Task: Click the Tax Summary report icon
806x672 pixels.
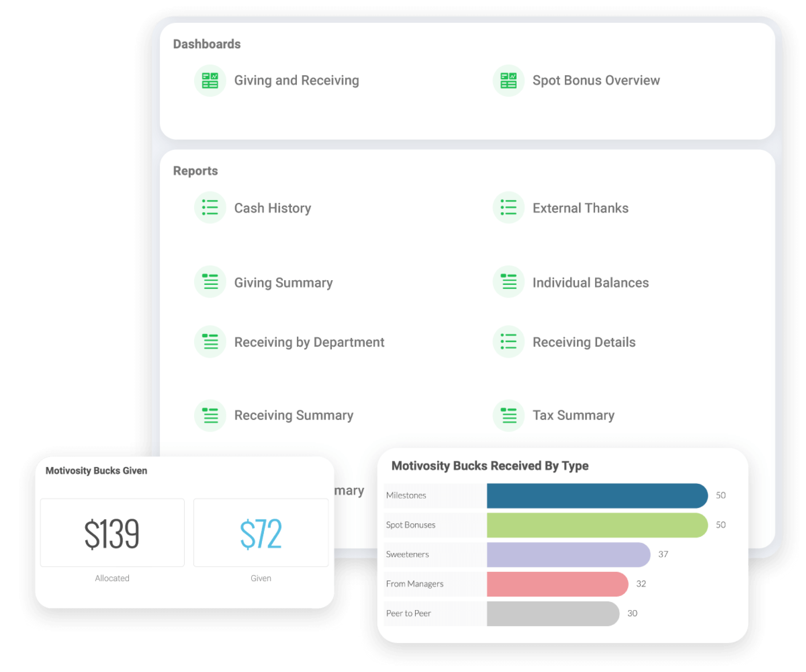Action: 508,416
